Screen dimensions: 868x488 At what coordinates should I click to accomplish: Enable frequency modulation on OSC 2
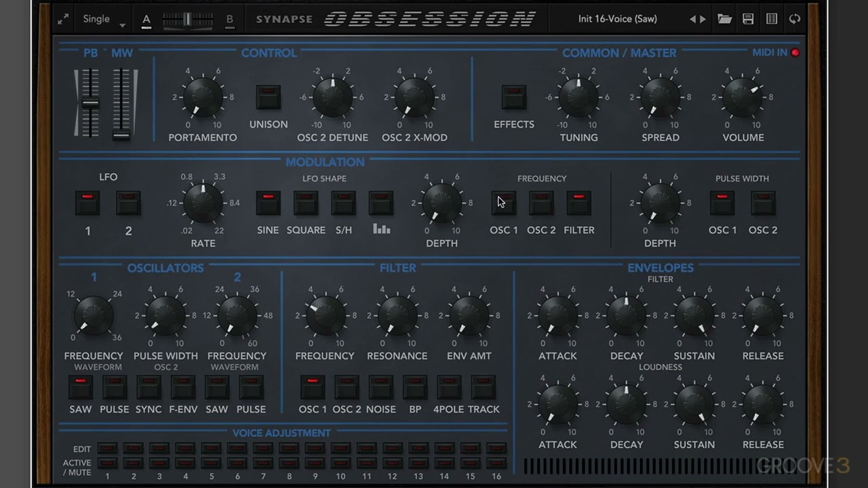pos(541,203)
